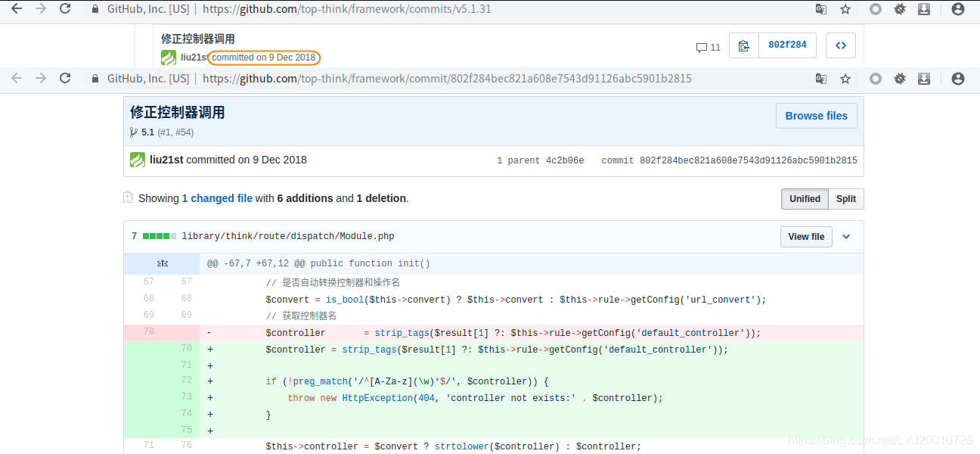The height and width of the screenshot is (454, 980).
Task: Open the download extension on the commit/802f284bec toolbar
Action: [x=924, y=79]
